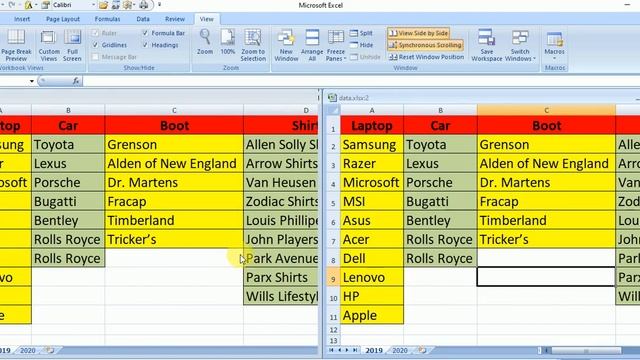Hide the current window
Viewport: 640px width, 360px height.
pyautogui.click(x=361, y=45)
